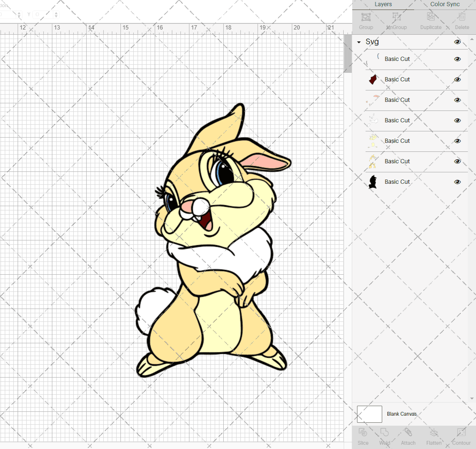Click the X position stepper arrows

click(x=19, y=14)
